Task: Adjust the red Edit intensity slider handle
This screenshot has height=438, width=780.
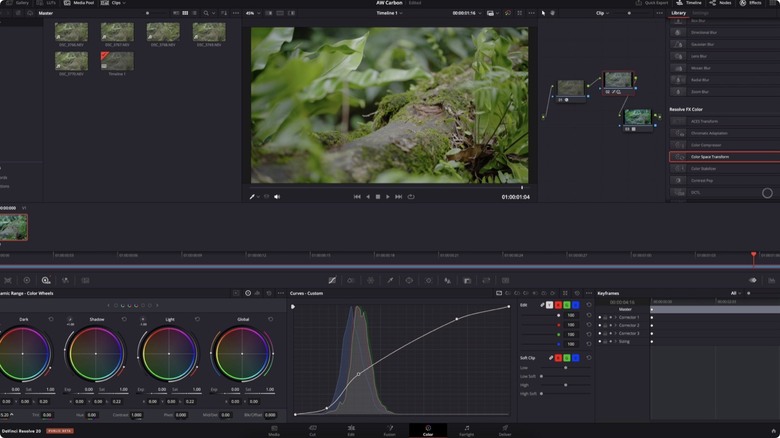Action: (x=559, y=325)
